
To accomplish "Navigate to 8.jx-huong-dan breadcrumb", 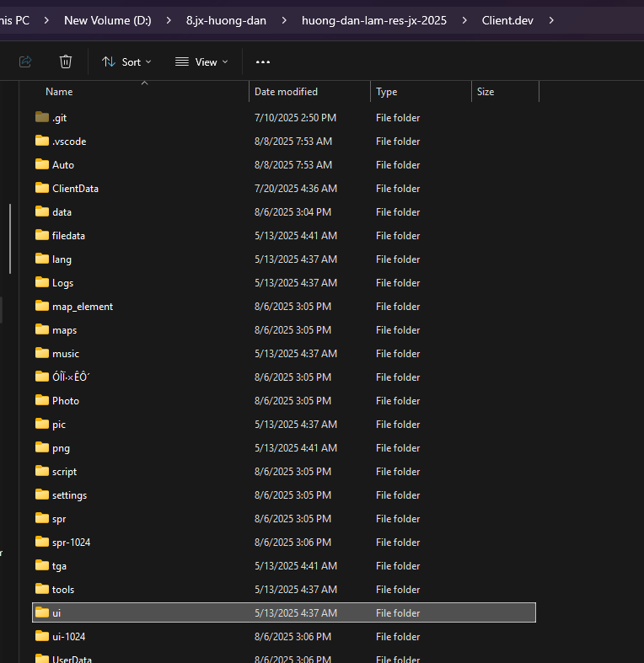I will [x=226, y=19].
